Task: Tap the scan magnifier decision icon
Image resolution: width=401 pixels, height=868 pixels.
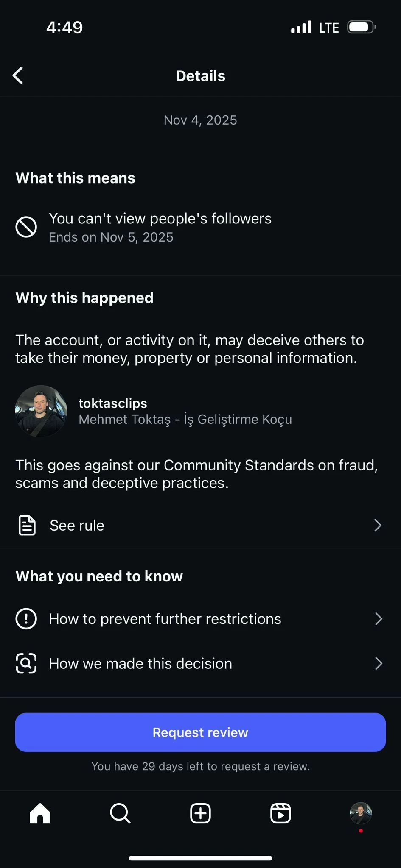Action: pyautogui.click(x=26, y=663)
